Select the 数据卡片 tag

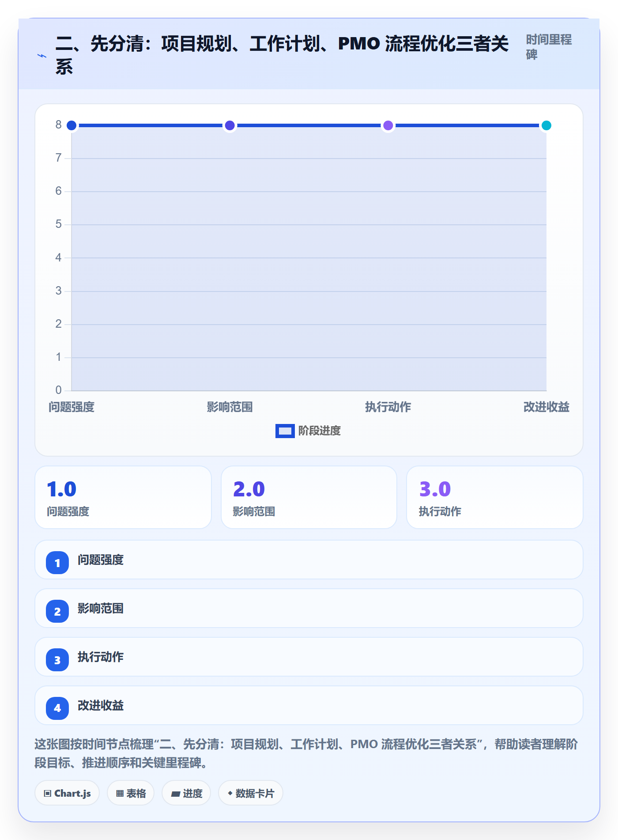coord(251,793)
